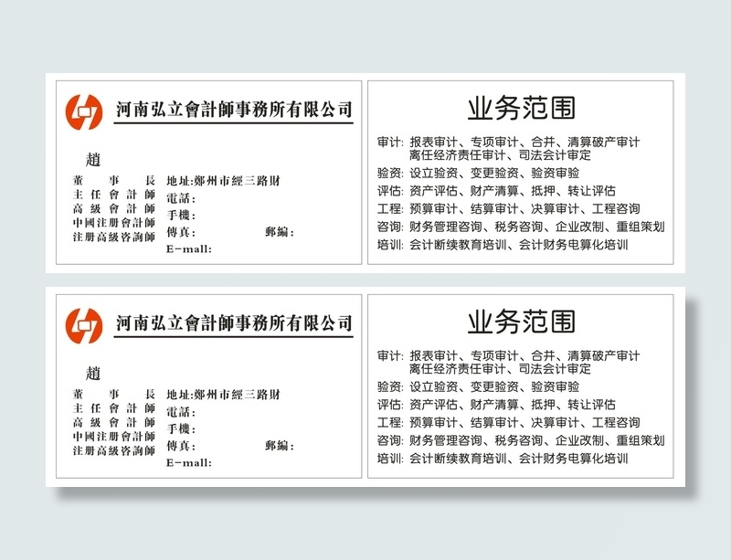Select the title 注册高级咨詢師 on upper card
The height and width of the screenshot is (560, 731).
click(x=113, y=237)
